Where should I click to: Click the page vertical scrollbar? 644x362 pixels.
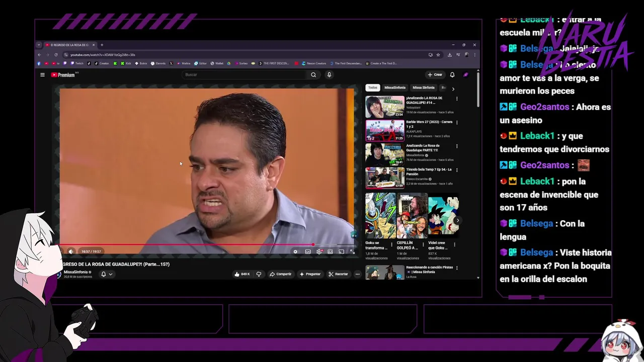[478, 89]
